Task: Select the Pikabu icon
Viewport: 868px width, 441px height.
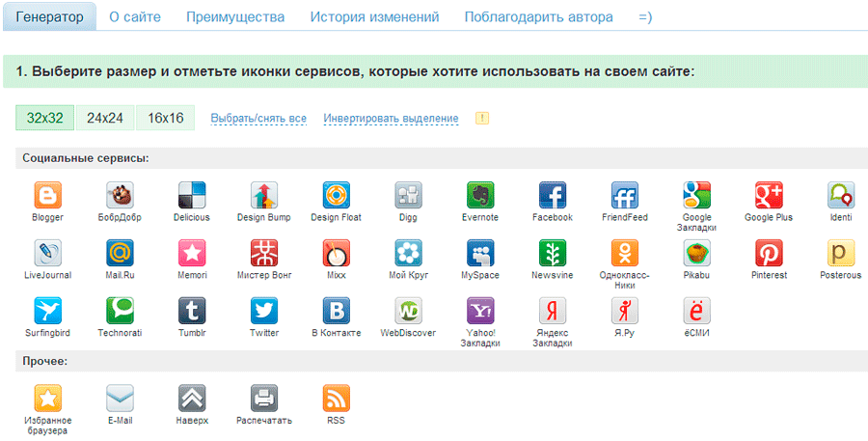Action: (697, 253)
